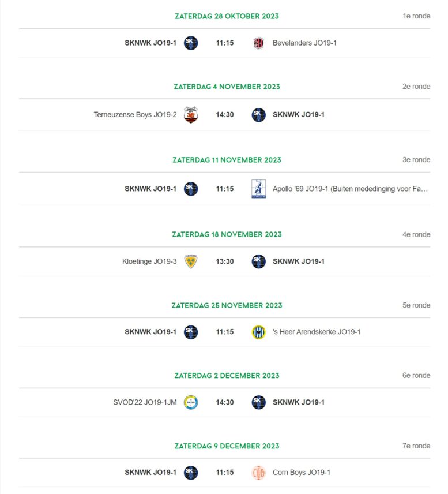448x494 pixels.
Task: Click the Zaterdag 2 december 2023 header
Action: click(227, 376)
